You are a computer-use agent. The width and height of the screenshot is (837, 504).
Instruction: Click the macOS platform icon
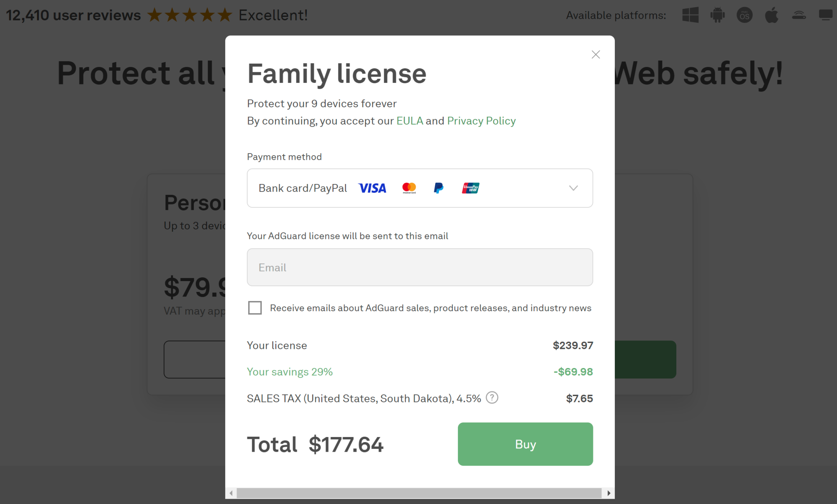coord(745,15)
